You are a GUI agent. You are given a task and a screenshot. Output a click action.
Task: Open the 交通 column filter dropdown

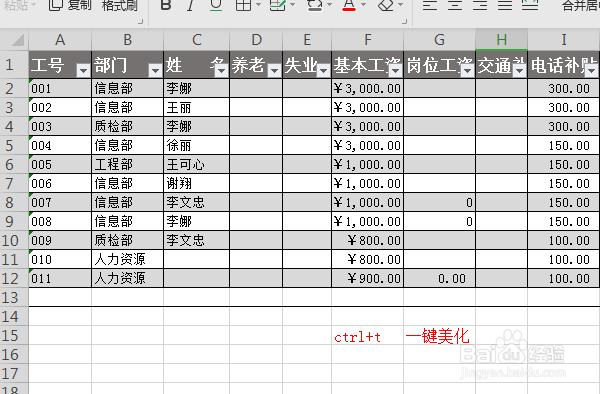[x=519, y=70]
